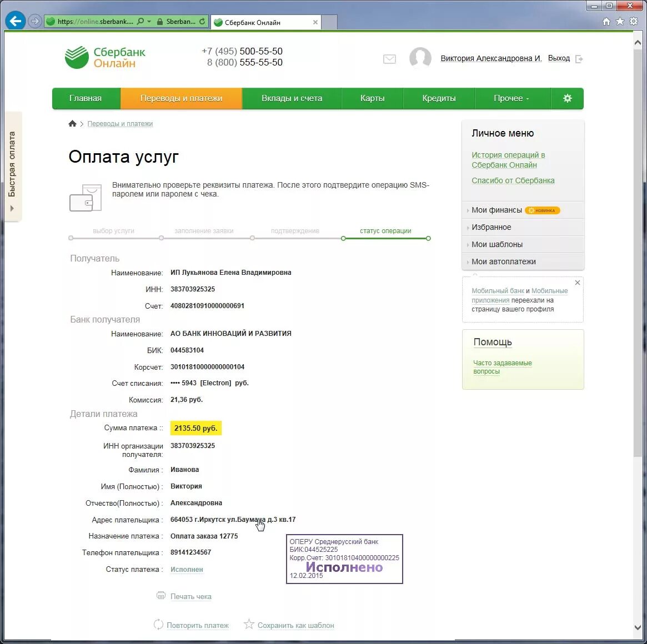Open the browser tools gear icon
Viewport: 647px width, 644px height.
634,21
